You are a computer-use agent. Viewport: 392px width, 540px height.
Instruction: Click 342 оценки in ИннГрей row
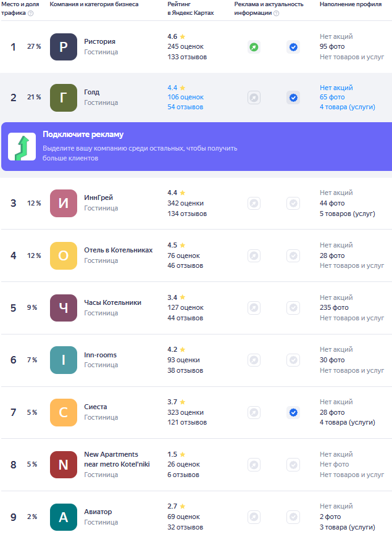185,203
